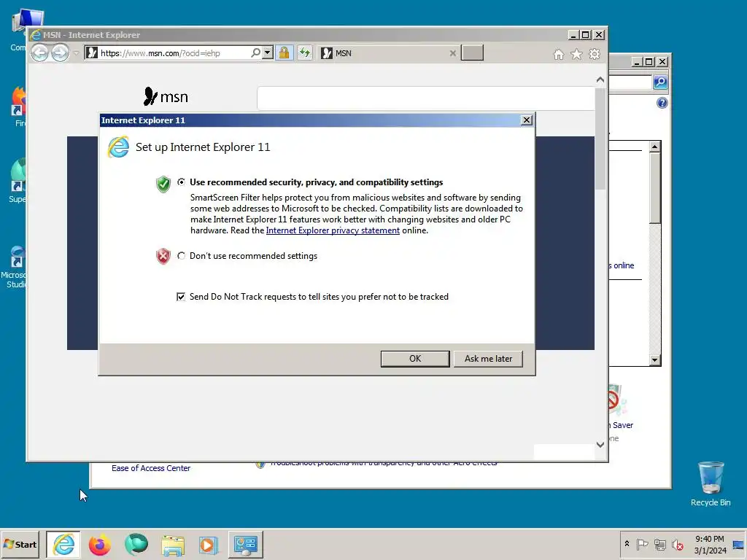Launch Firefox from the taskbar

point(99,544)
